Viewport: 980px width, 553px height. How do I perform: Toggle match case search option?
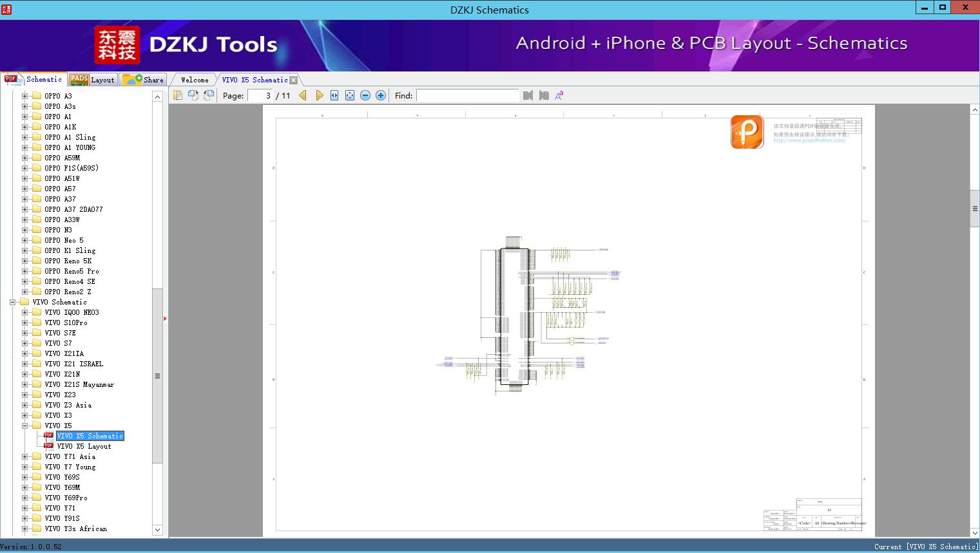[559, 95]
